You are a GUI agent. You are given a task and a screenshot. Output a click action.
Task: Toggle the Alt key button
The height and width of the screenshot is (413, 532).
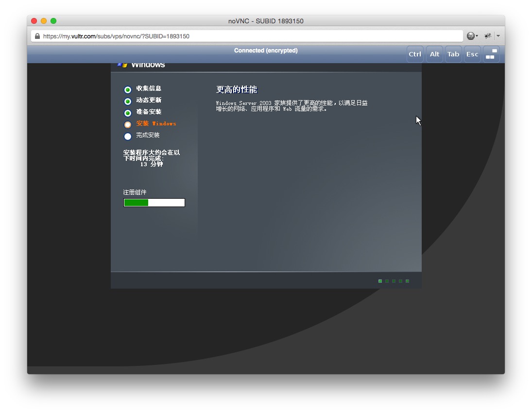[x=434, y=54]
